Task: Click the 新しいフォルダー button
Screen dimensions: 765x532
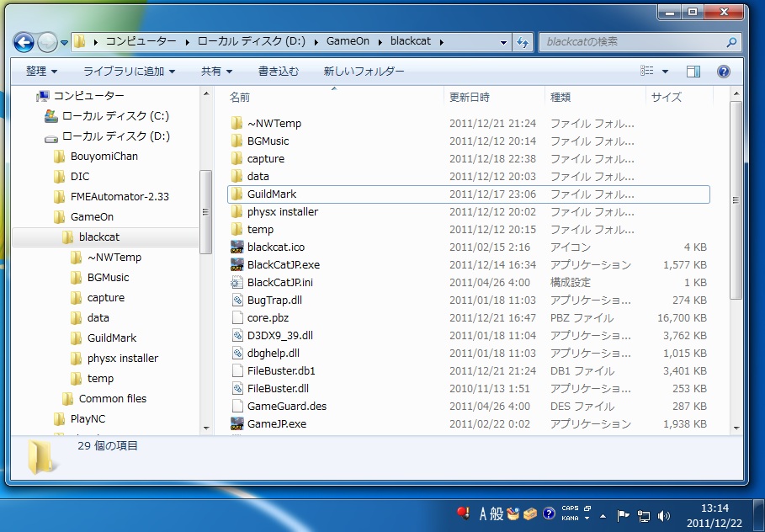Action: tap(364, 72)
